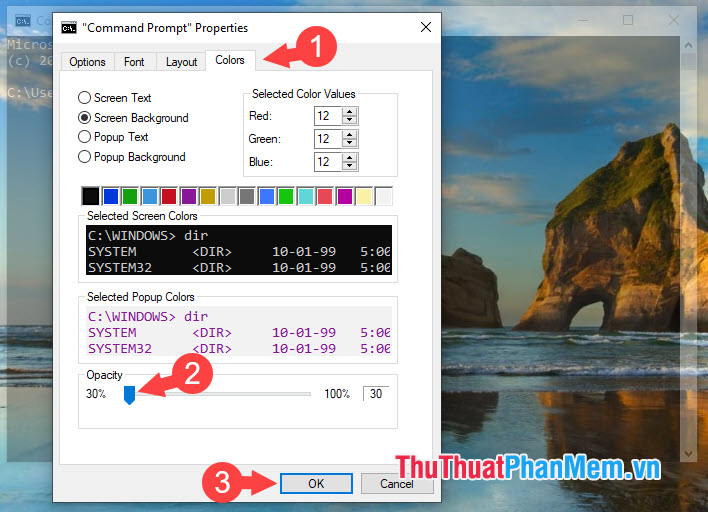Open the Font tab
The image size is (708, 512).
pyautogui.click(x=134, y=62)
